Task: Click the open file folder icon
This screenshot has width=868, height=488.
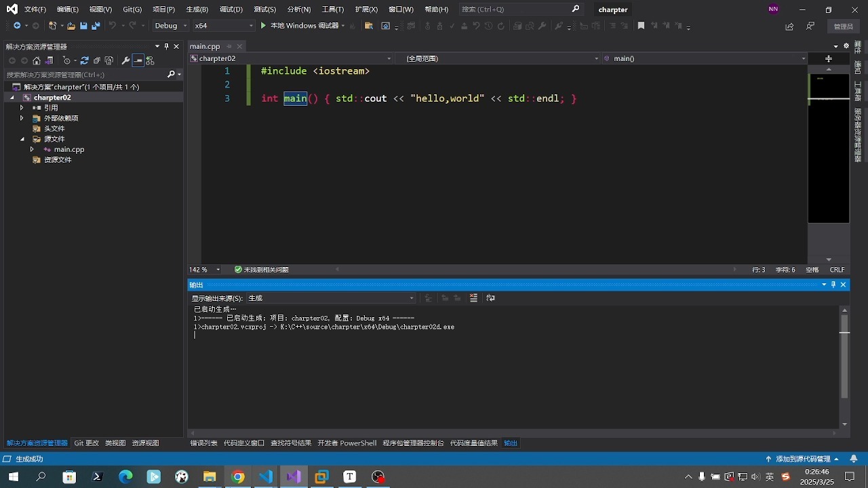Action: pyautogui.click(x=71, y=26)
